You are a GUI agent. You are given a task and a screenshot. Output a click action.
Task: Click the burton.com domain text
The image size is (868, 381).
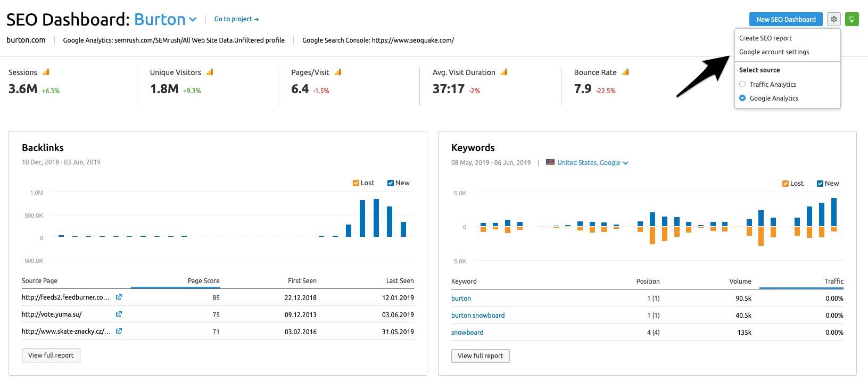pyautogui.click(x=26, y=40)
